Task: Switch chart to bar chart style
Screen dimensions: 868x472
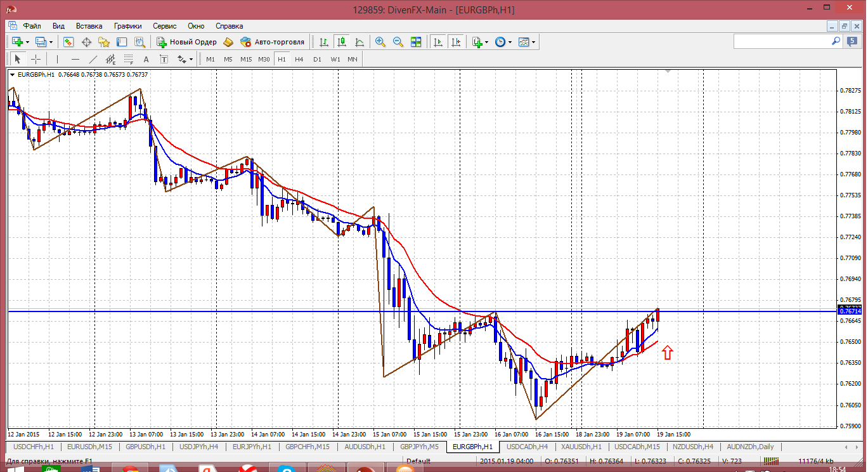Action: pyautogui.click(x=324, y=42)
